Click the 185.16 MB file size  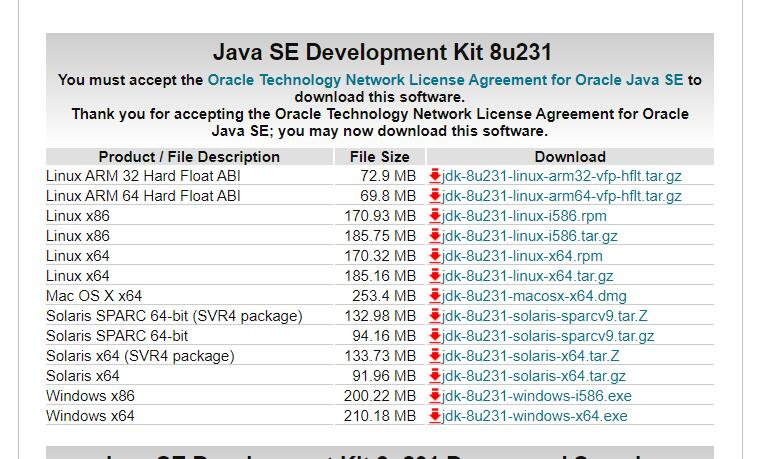(380, 276)
